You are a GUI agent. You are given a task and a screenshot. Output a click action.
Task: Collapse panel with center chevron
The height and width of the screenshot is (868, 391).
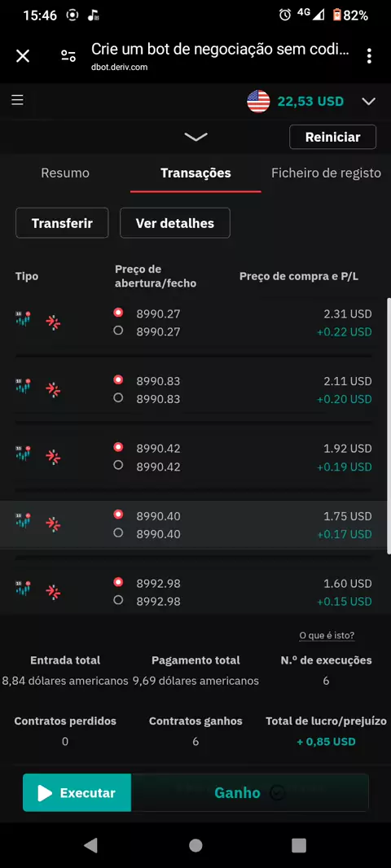pyautogui.click(x=195, y=137)
